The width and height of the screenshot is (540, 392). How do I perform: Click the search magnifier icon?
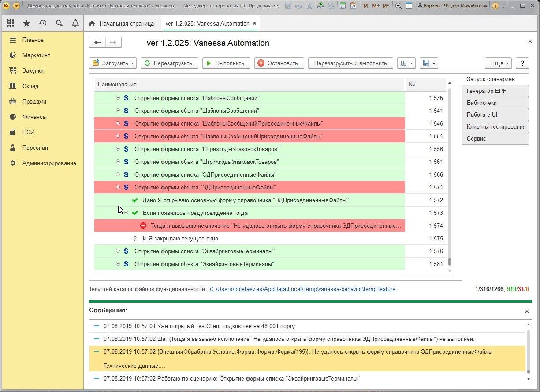tap(59, 23)
